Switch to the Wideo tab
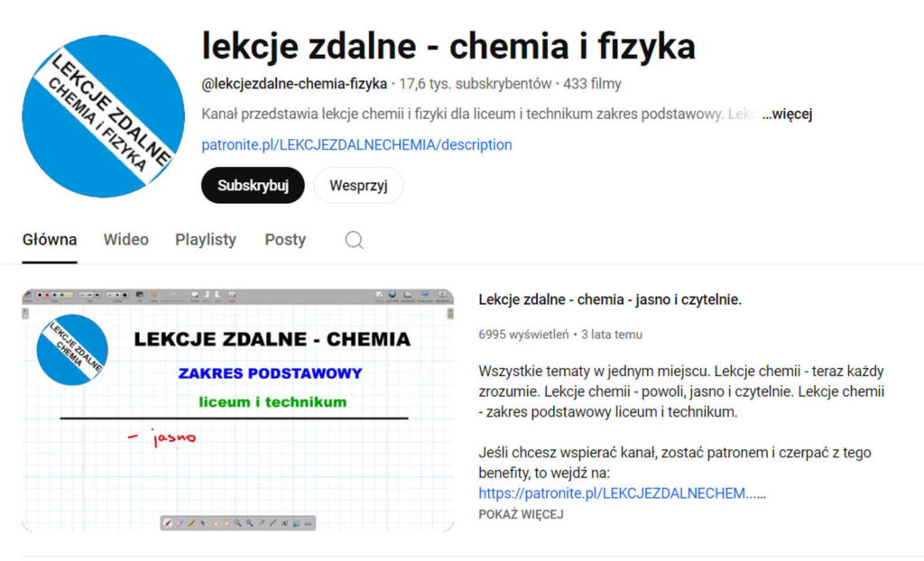This screenshot has width=924, height=561. tap(125, 239)
